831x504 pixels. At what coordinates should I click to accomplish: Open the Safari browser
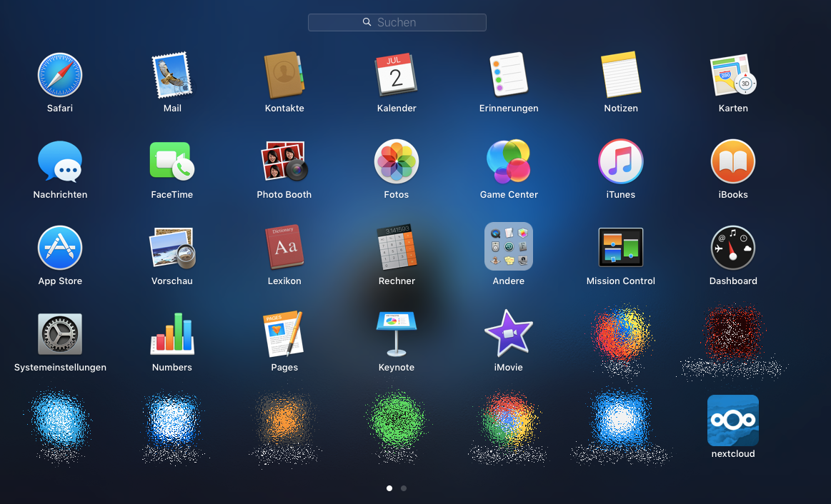click(60, 75)
